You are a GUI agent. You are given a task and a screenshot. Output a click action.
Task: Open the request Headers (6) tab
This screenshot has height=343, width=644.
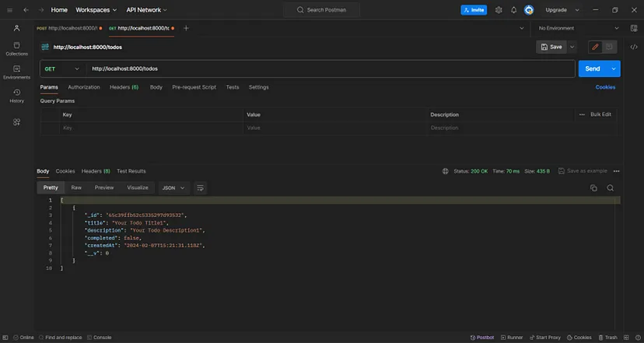(124, 87)
